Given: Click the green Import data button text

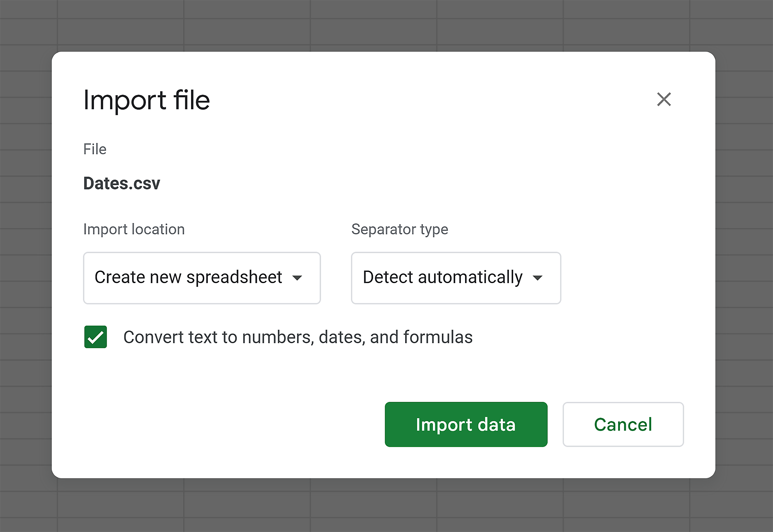Looking at the screenshot, I should click(x=465, y=424).
